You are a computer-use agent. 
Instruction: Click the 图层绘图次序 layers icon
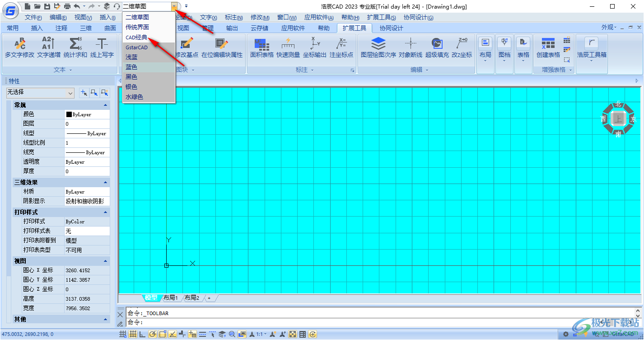tap(378, 43)
